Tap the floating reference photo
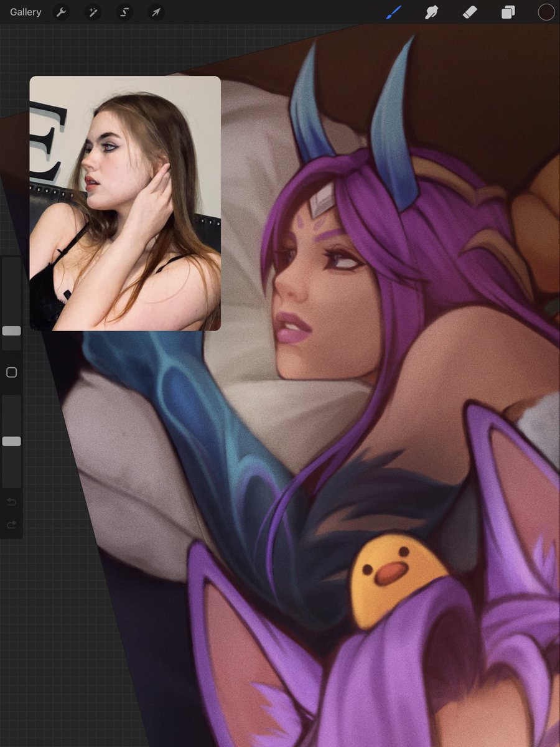The image size is (560, 747). click(125, 203)
